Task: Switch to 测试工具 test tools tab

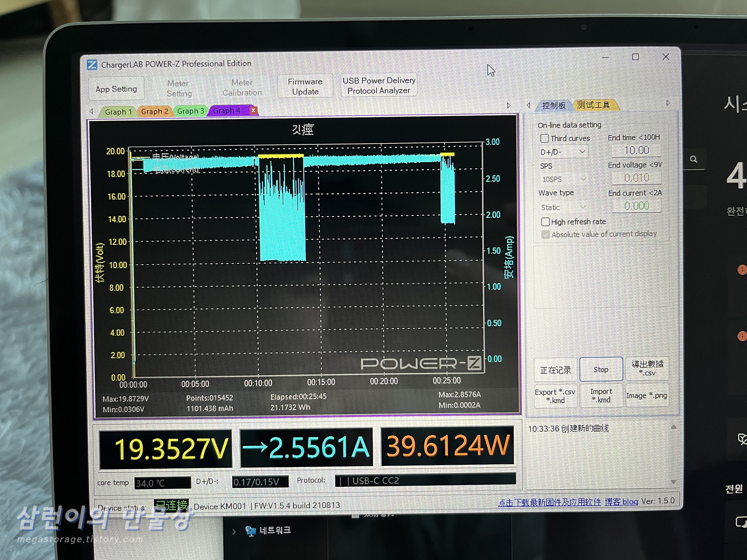Action: point(593,105)
